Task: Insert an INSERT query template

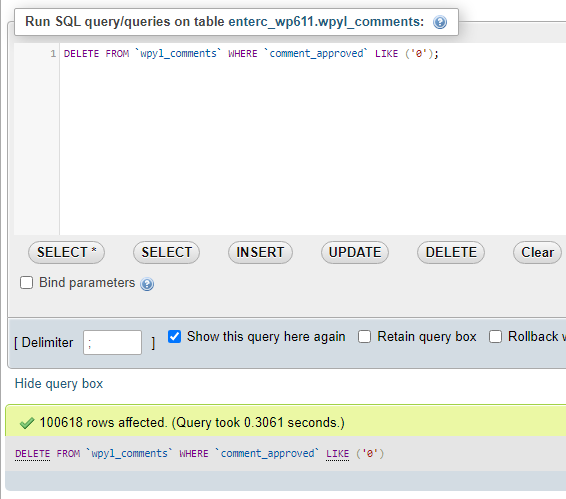Action: (260, 252)
